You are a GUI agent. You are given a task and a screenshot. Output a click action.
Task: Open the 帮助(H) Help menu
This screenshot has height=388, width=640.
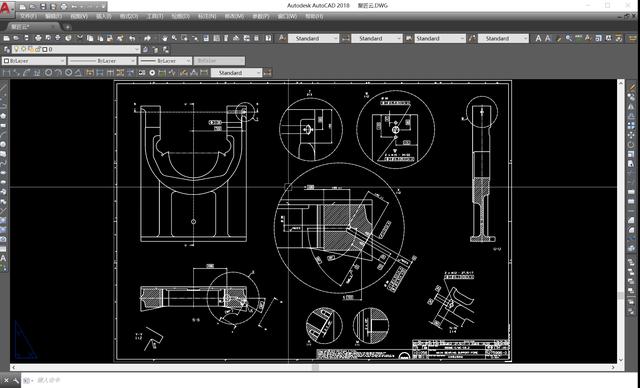314,16
